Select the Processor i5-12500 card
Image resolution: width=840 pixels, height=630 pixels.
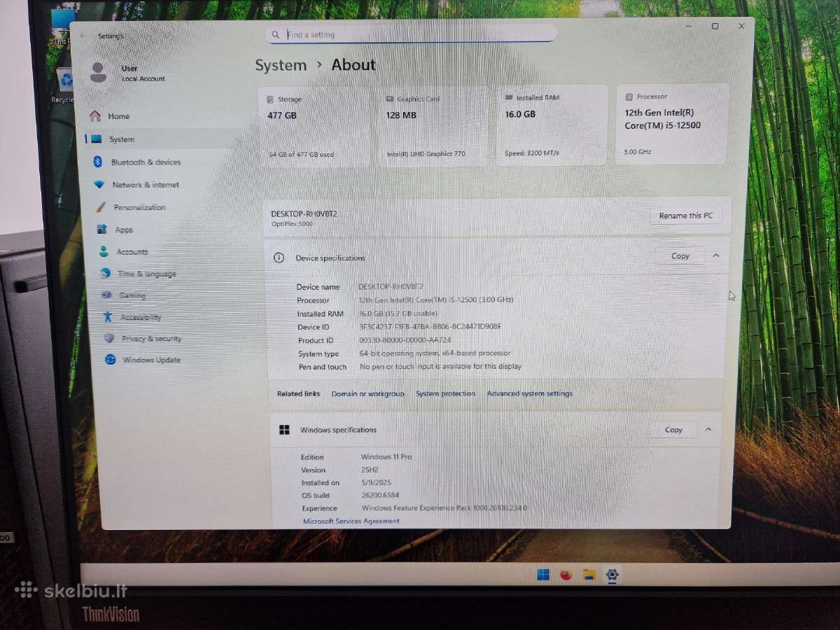(672, 124)
